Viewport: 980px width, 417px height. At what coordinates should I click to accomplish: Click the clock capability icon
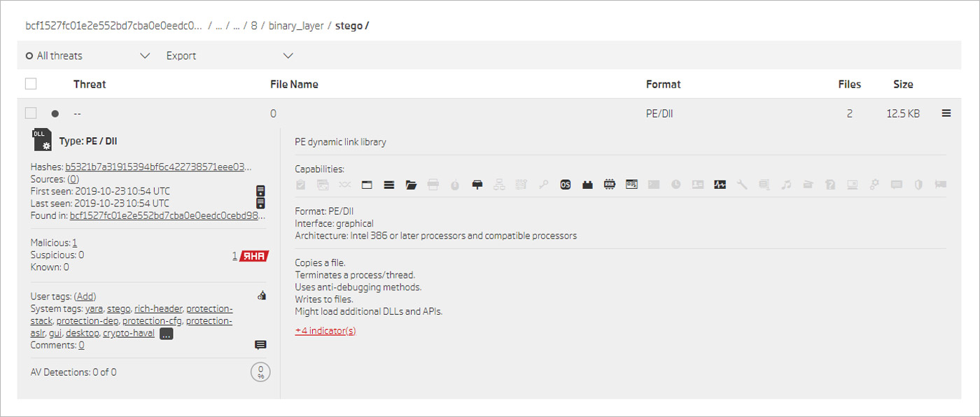675,185
